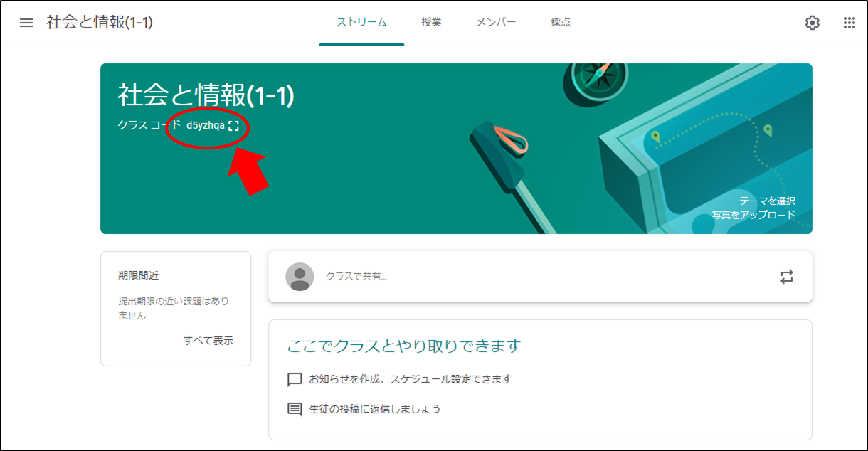The height and width of the screenshot is (451, 868).
Task: Click the 社会と情報(1-1) header title
Action: point(100,23)
